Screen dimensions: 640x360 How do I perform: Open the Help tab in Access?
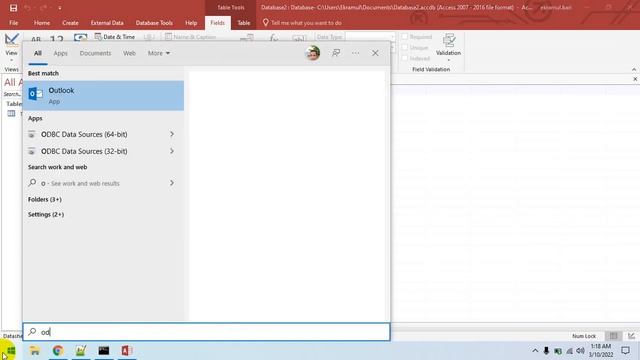191,23
